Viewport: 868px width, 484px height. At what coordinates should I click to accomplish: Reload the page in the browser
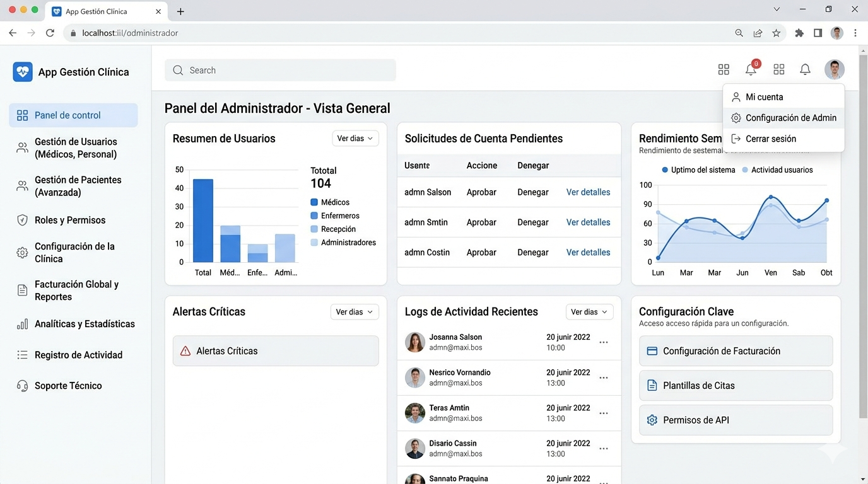(50, 33)
